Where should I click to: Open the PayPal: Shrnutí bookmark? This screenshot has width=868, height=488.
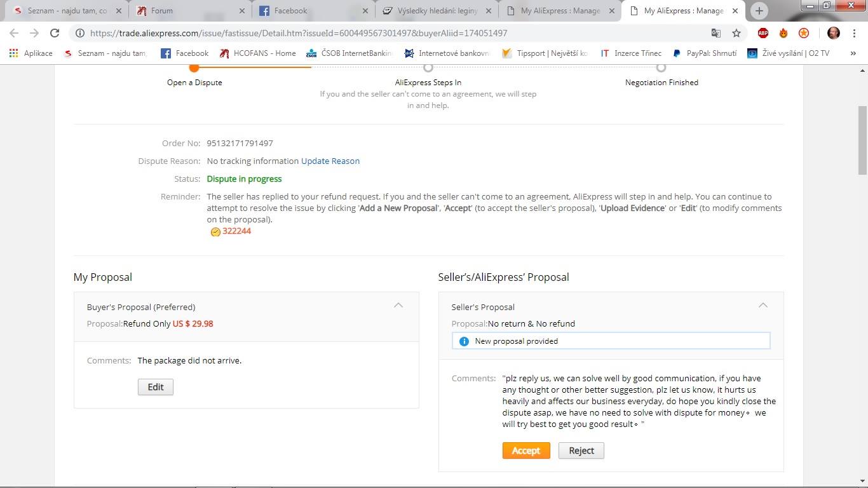(705, 53)
